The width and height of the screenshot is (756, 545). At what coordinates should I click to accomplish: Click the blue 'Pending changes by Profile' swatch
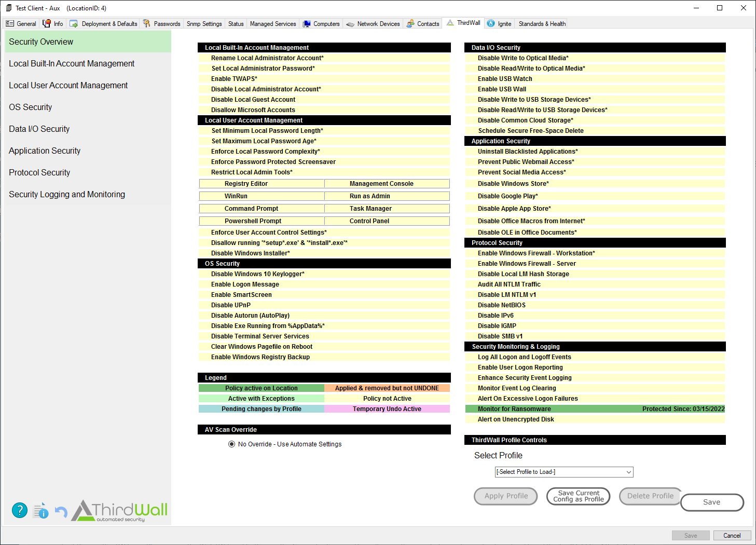click(262, 409)
